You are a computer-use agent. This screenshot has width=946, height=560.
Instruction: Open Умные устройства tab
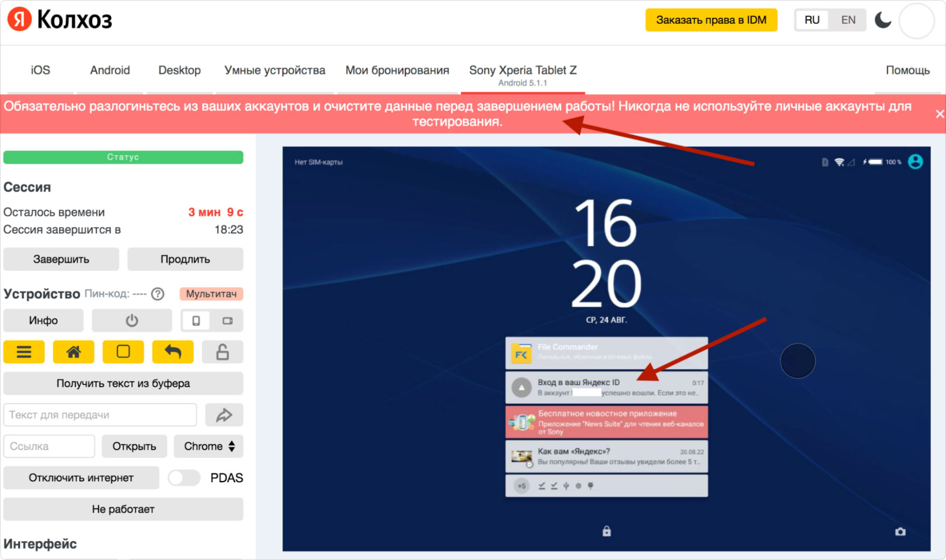click(274, 70)
